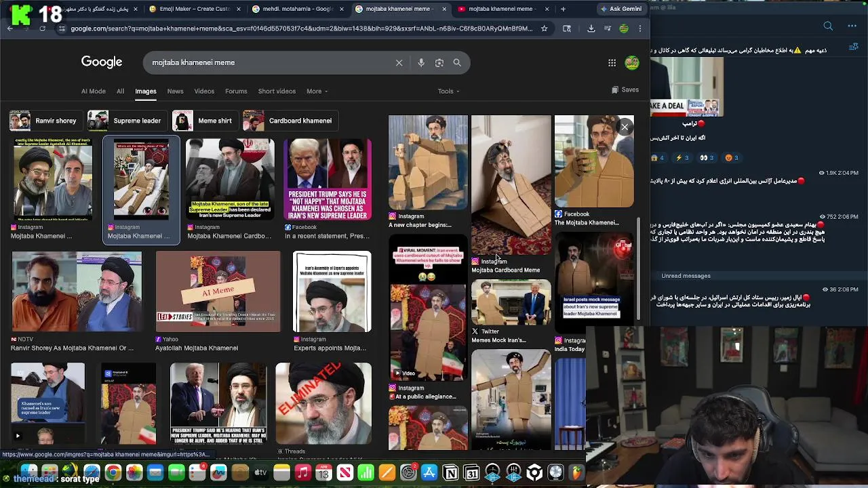Image resolution: width=868 pixels, height=488 pixels.
Task: Switch to Short videos tab
Action: click(277, 91)
